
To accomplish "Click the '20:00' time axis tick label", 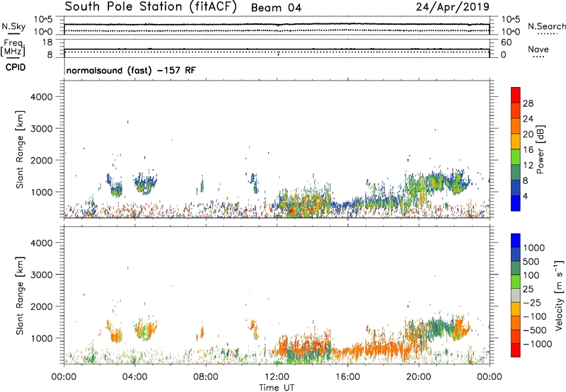I will [419, 377].
